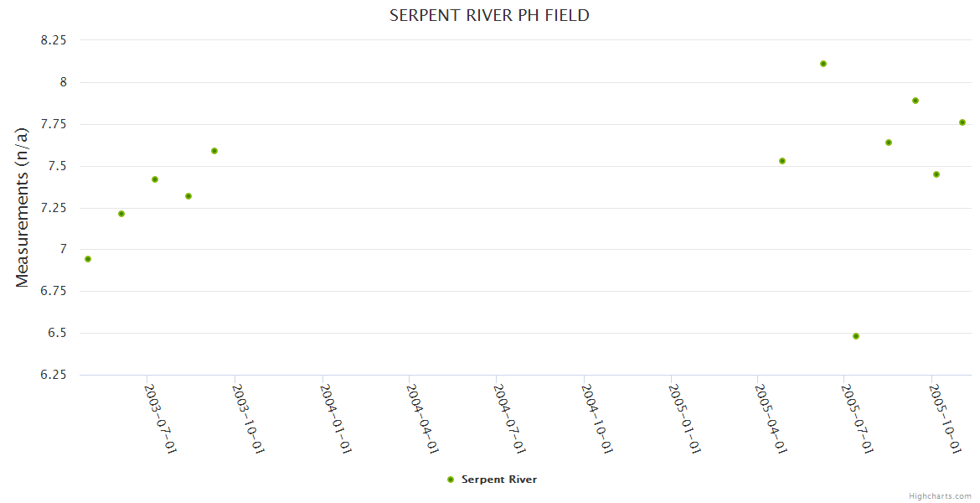Viewport: 980px width, 503px height.
Task: Click the 2003-07-01 x-axis label
Action: [161, 419]
